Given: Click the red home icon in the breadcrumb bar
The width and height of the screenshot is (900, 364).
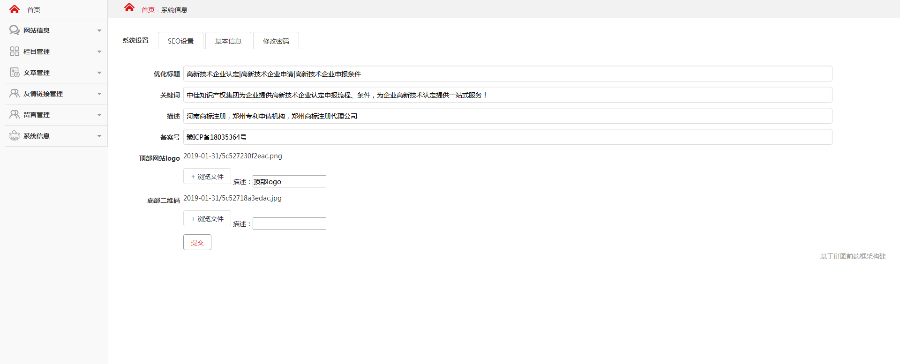Looking at the screenshot, I should click(129, 7).
